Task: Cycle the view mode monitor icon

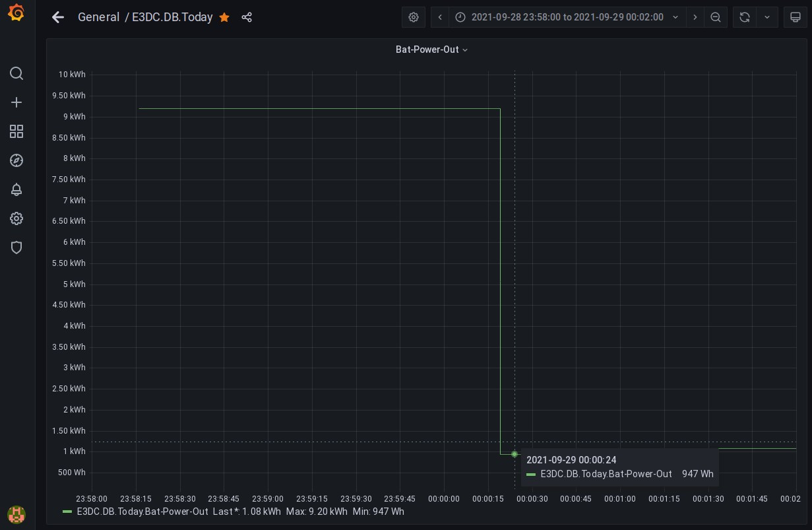Action: pyautogui.click(x=796, y=18)
